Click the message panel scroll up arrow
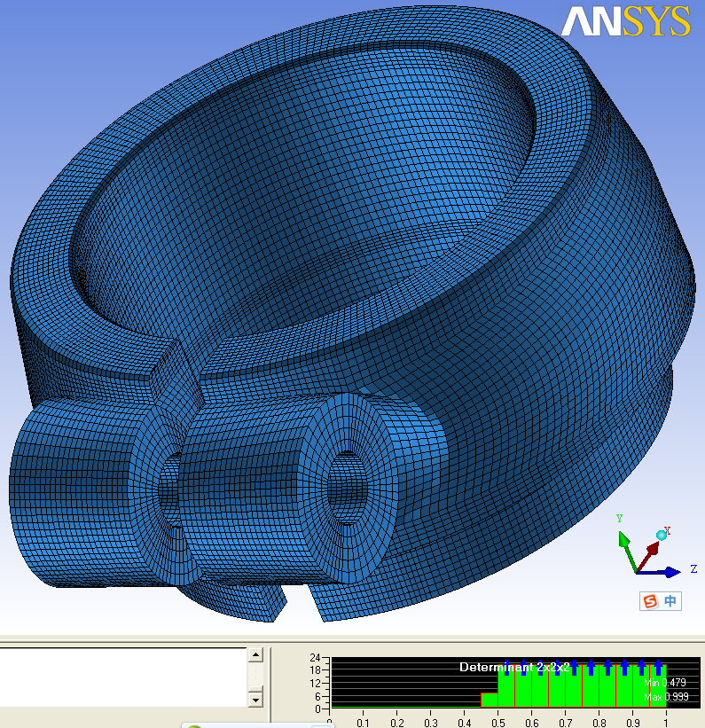705x728 pixels. coord(255,655)
